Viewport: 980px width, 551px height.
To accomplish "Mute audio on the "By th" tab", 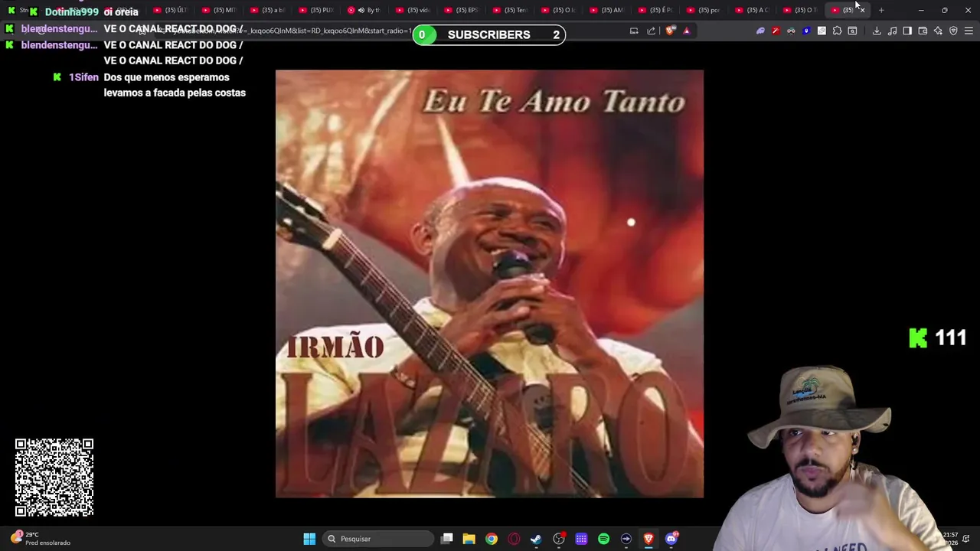I will pos(361,10).
